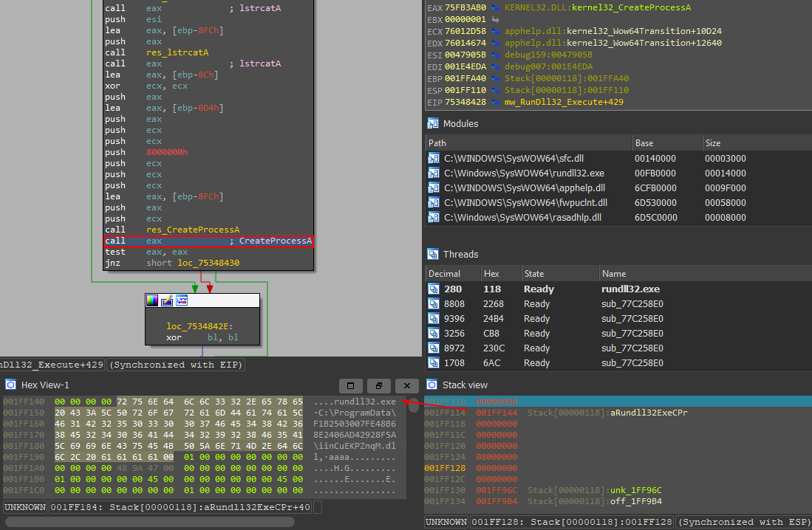Follow the jump arrow next to EAX register

click(x=496, y=8)
